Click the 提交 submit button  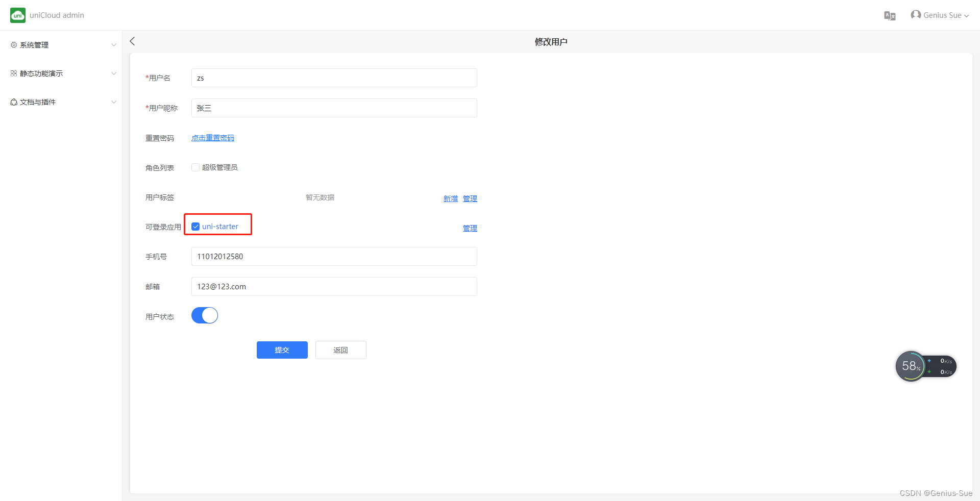point(282,350)
